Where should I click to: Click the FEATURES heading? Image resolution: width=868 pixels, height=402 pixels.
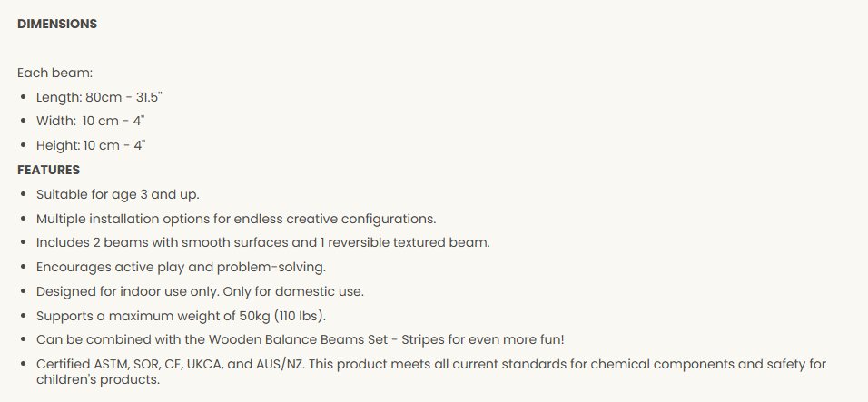49,170
